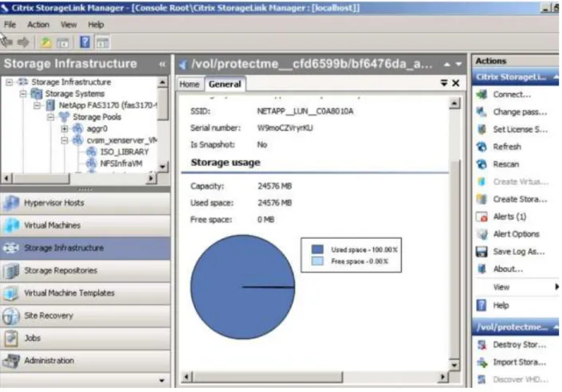Viewport: 562px width, 392px height.
Task: Collapse the Storage Pools node
Action: click(50, 117)
